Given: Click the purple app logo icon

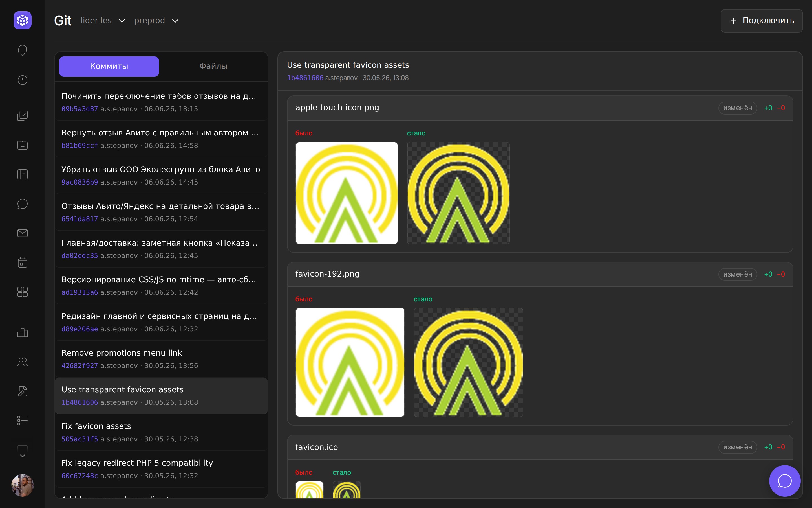Looking at the screenshot, I should (x=23, y=20).
